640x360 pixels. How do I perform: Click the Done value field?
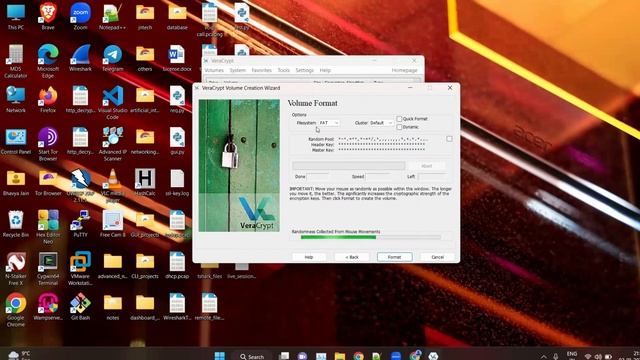coord(318,177)
